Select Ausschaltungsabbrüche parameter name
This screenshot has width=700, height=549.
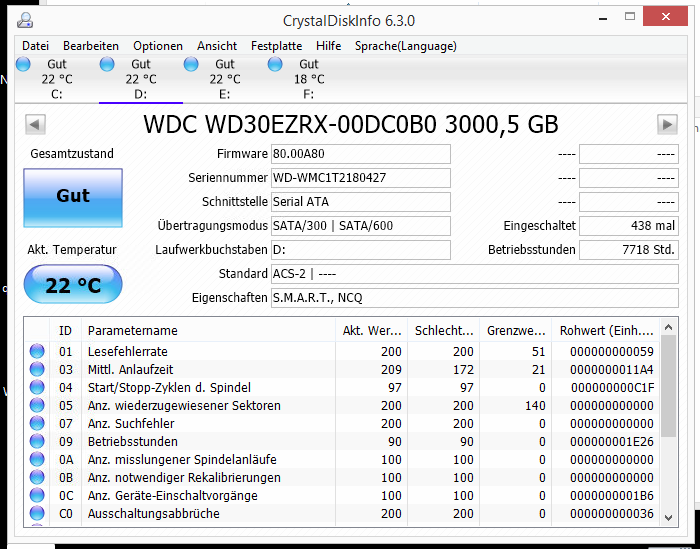[154, 513]
